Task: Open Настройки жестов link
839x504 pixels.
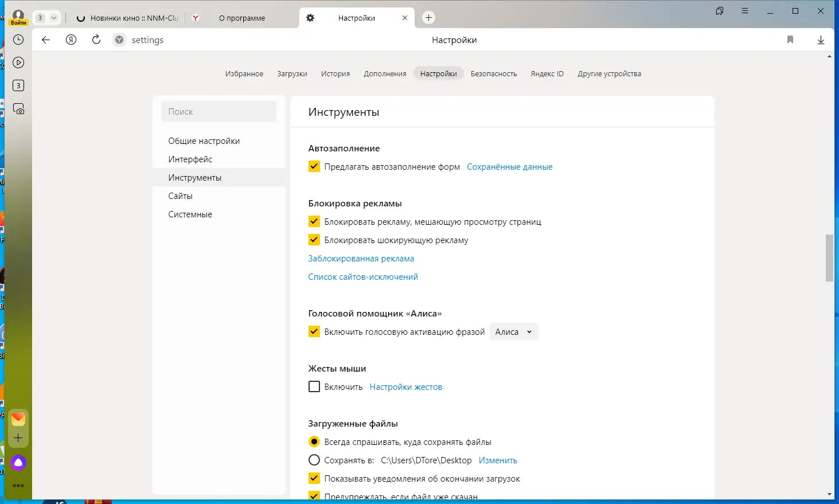Action: click(406, 387)
